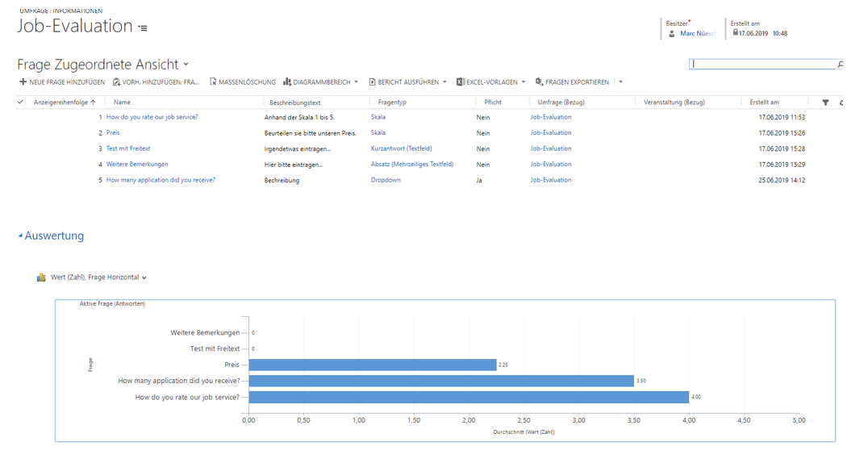Screen dimensions: 868x463
Task: Click the 'How many application' chart bar
Action: 441,381
